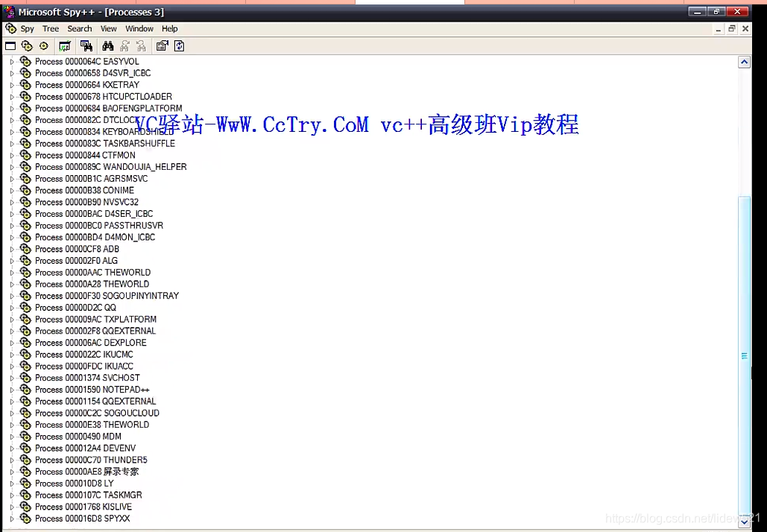Click the vertical scrollbar thumb

(x=744, y=355)
